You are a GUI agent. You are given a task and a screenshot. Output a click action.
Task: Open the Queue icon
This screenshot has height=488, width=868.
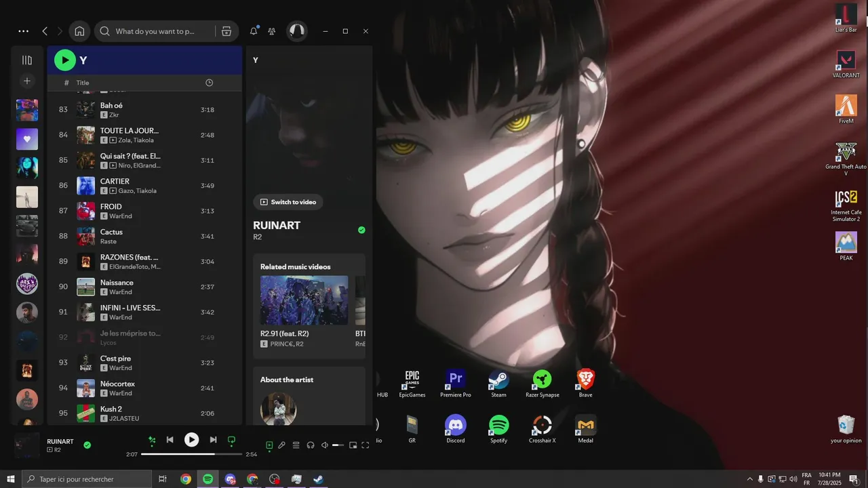pos(296,445)
